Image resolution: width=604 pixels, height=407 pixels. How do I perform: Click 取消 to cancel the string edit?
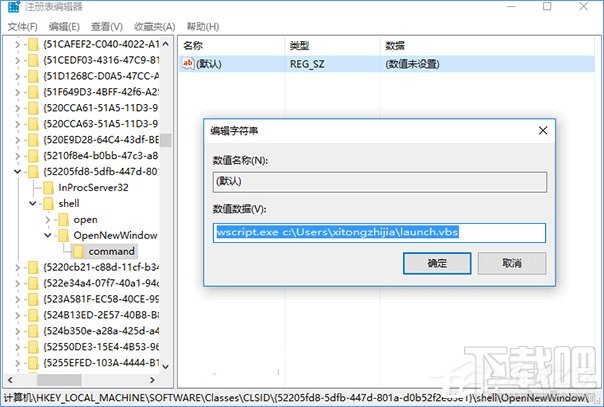pyautogui.click(x=512, y=263)
